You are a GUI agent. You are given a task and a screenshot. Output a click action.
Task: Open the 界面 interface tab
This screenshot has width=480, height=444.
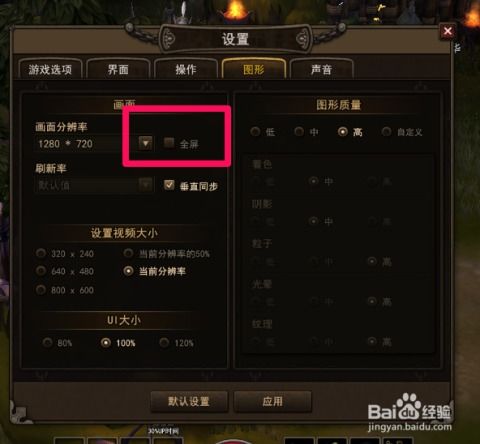coord(118,69)
